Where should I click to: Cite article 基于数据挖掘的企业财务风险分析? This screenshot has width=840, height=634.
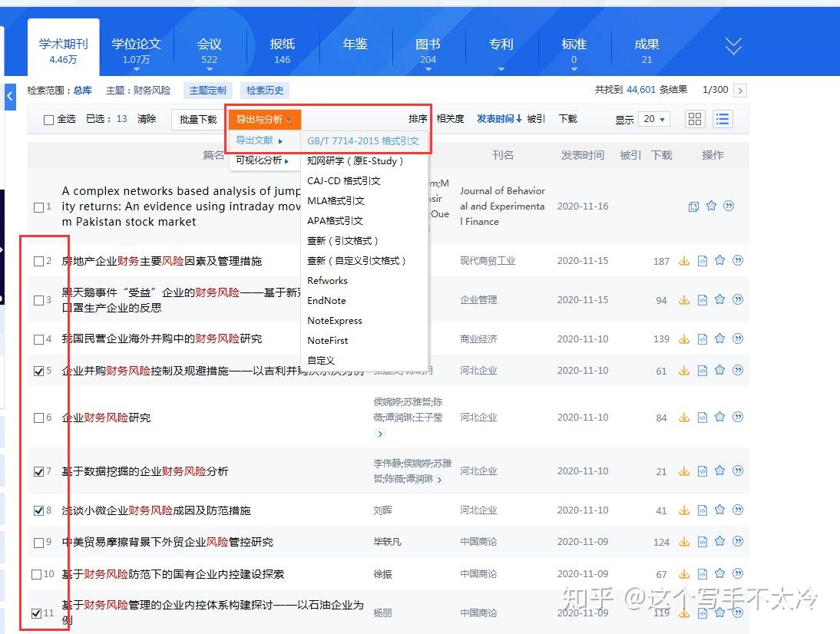pyautogui.click(x=738, y=471)
